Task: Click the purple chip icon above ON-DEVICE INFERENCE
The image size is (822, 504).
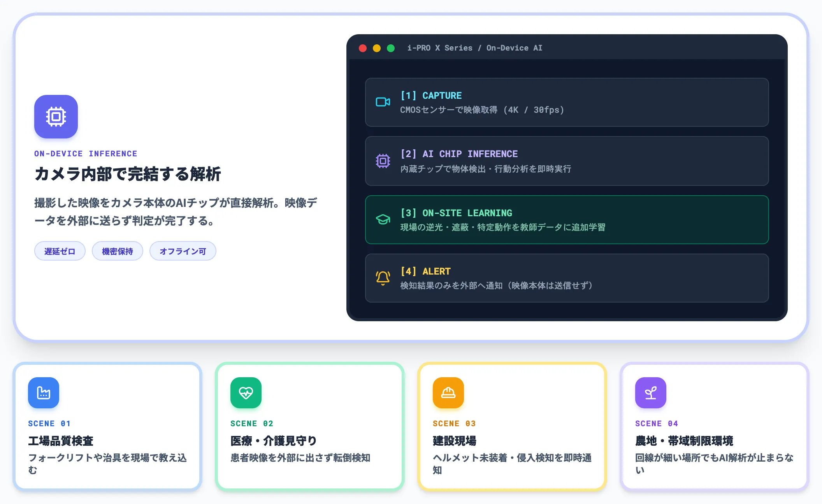Action: (56, 117)
